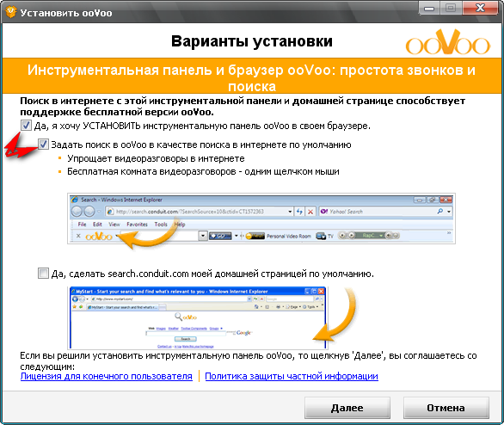
Task: Close the Установить ooVoo window
Action: point(480,9)
